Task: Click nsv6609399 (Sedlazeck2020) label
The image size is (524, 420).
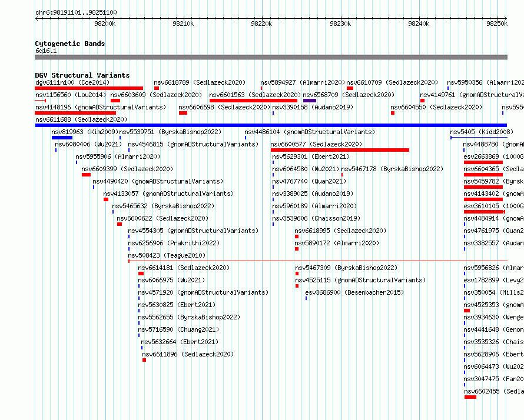Action: pos(127,169)
